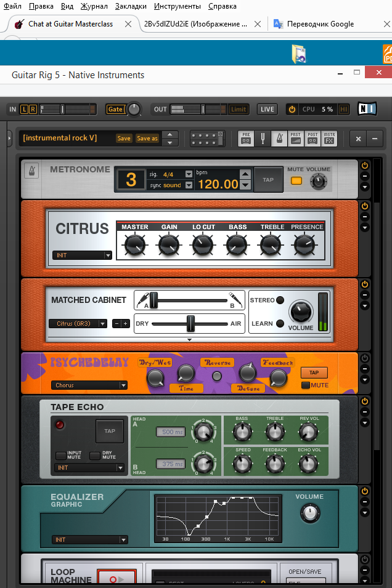Toggle the sidebar show arrow

point(10,139)
